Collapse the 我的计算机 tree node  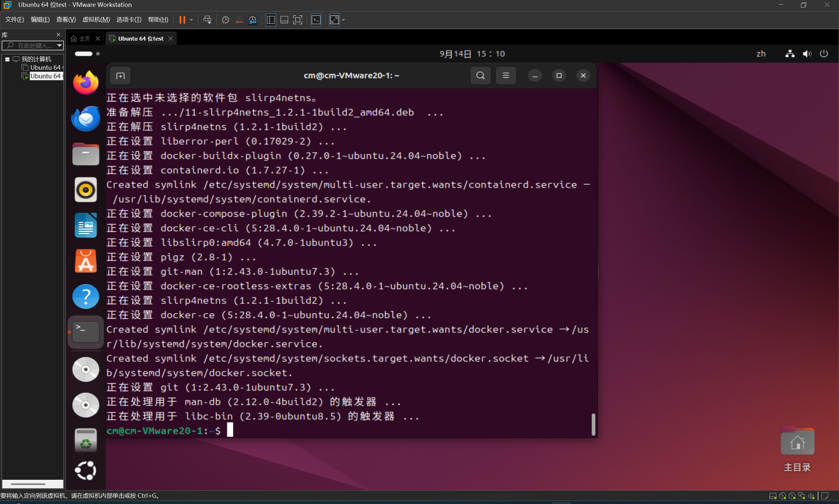point(7,59)
